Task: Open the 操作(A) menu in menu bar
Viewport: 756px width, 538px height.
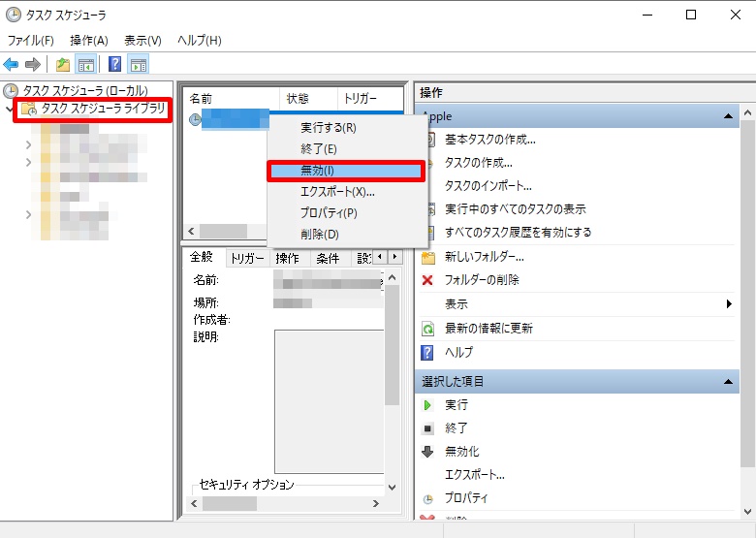Action: [88, 41]
